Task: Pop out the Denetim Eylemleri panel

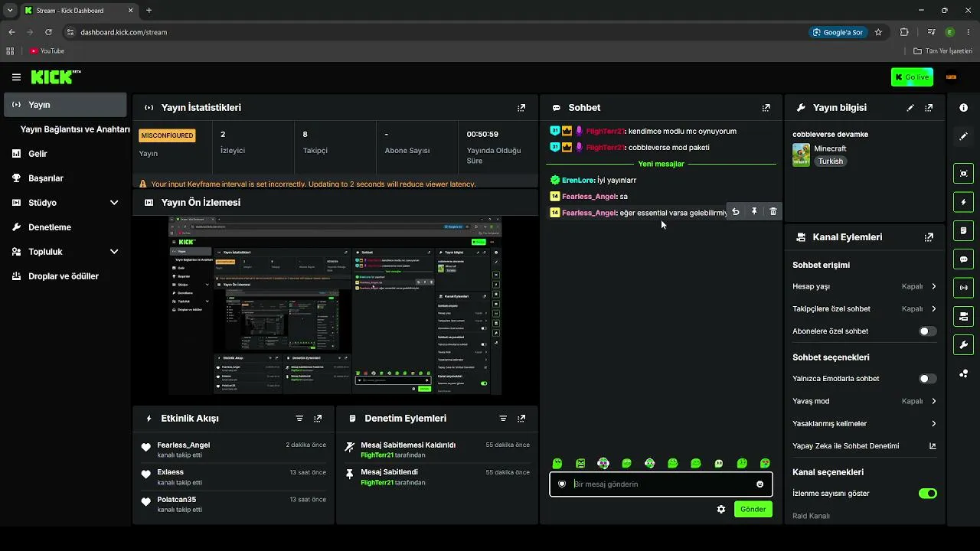Action: point(521,419)
